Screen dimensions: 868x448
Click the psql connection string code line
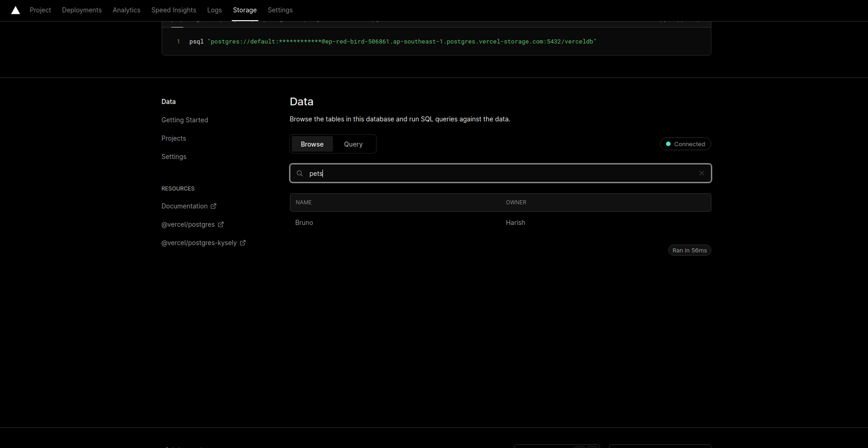393,42
